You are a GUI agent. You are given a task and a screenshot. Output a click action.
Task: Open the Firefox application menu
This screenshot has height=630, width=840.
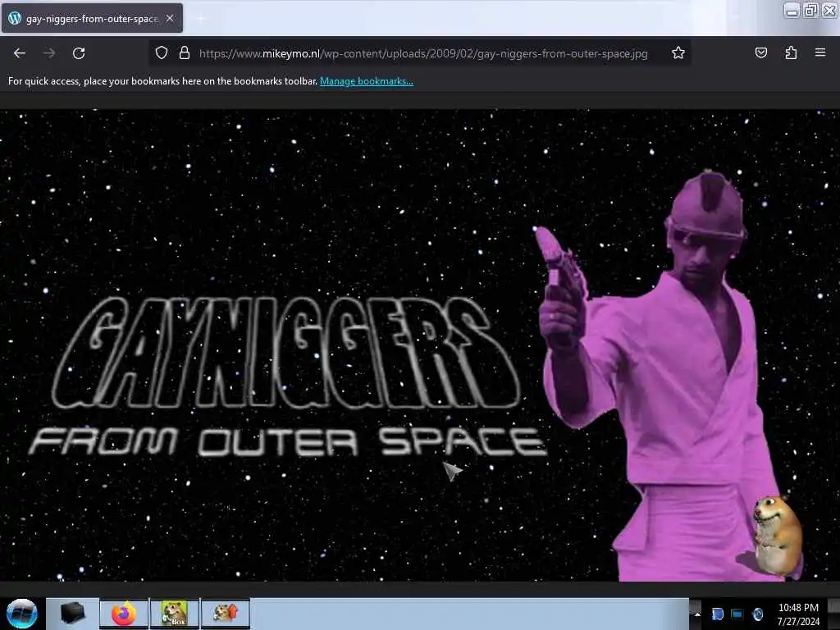click(820, 52)
